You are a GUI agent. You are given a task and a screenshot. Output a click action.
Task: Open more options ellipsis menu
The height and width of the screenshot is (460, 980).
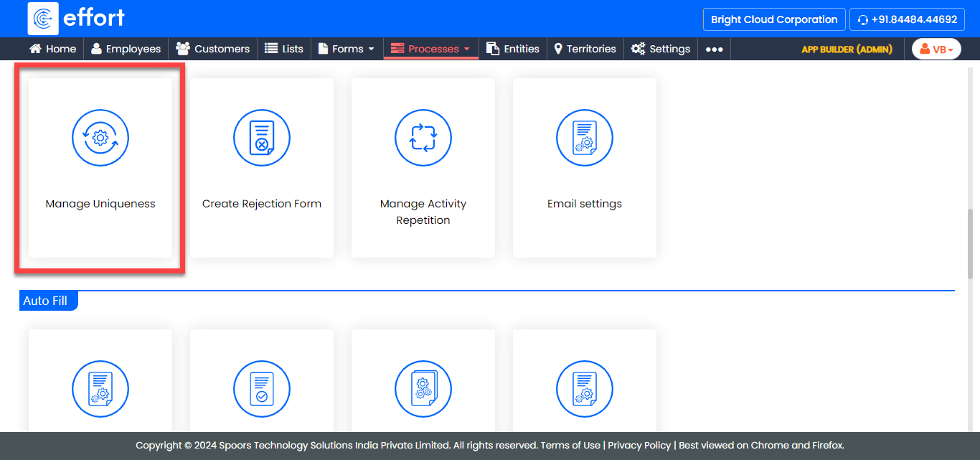[x=714, y=49]
